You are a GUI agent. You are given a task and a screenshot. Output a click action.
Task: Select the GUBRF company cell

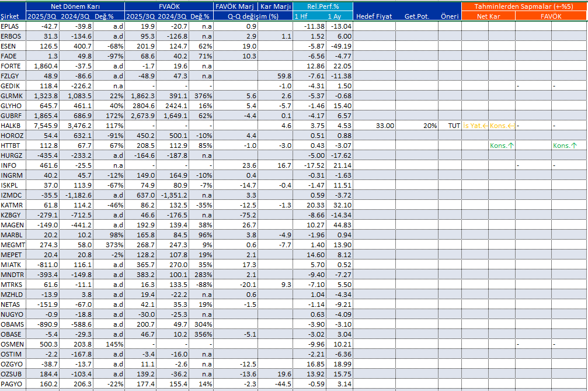12,116
